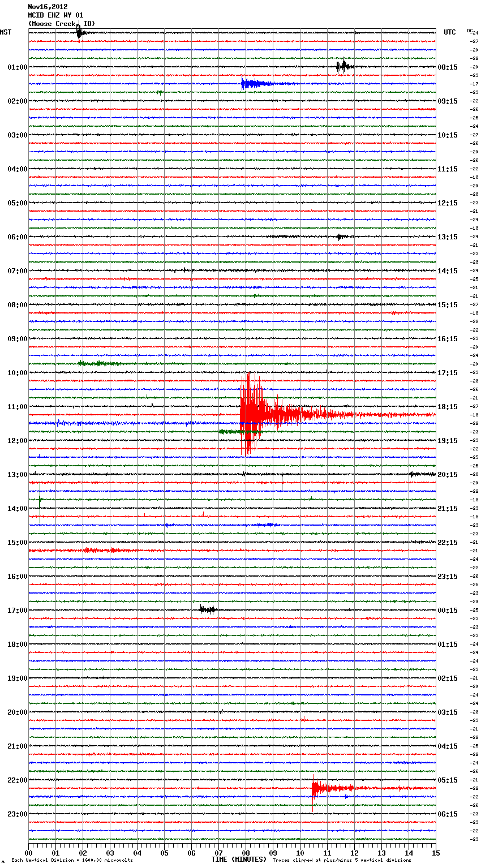Viewport: 481px width, 868px height.
Task: Click the MST column header
Action: (6, 32)
